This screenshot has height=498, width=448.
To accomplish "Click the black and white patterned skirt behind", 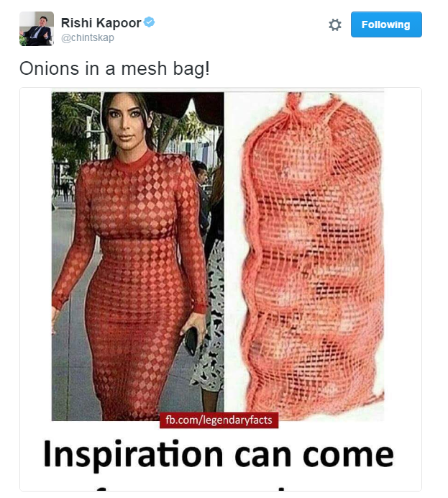I will [x=211, y=317].
